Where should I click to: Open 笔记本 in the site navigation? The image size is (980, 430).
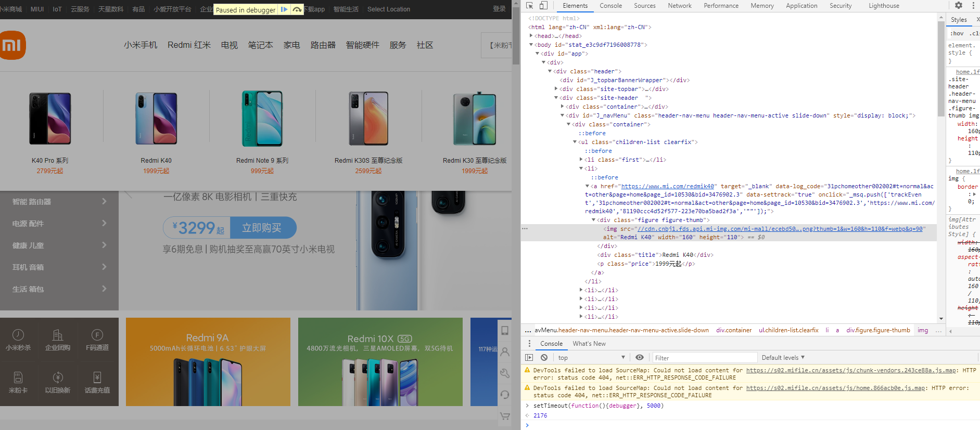point(260,45)
